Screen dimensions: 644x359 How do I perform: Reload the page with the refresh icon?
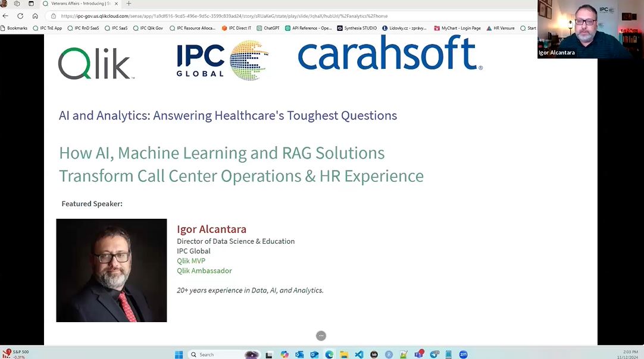20,16
